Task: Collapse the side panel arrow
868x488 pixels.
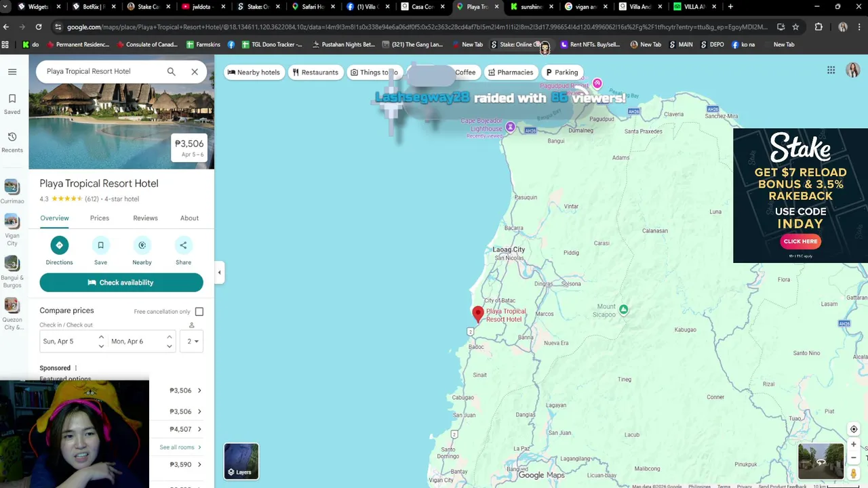Action: pyautogui.click(x=219, y=272)
